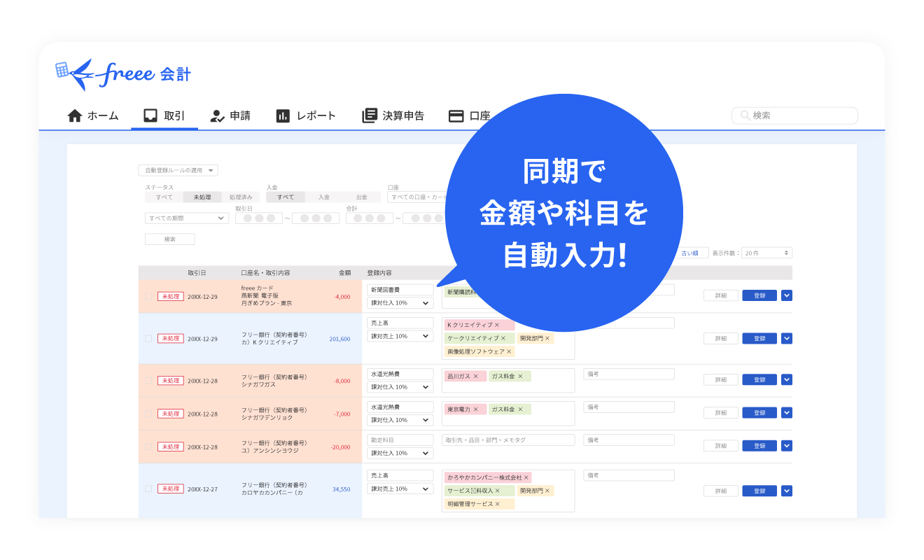The height and width of the screenshot is (560, 924).
Task: Click the 決算申告 document icon
Action: click(x=369, y=115)
